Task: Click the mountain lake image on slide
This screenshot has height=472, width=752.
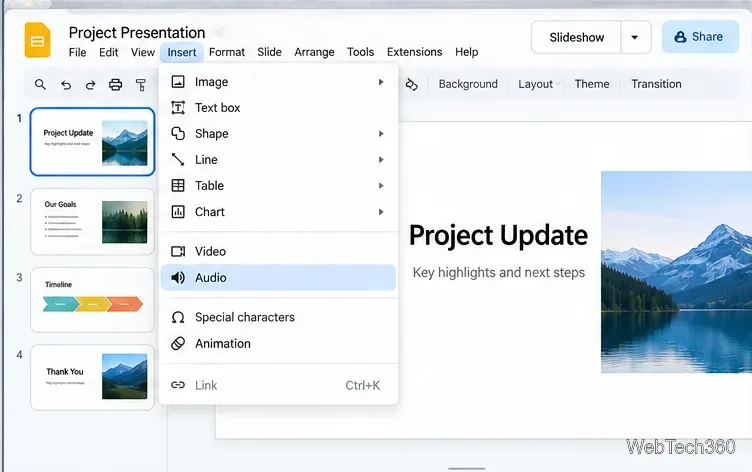Action: tap(676, 272)
